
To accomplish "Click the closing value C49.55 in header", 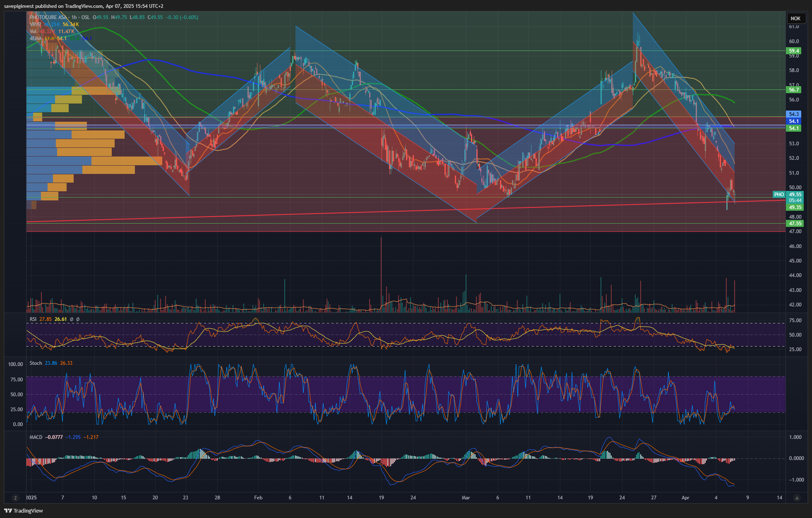I will click(155, 17).
